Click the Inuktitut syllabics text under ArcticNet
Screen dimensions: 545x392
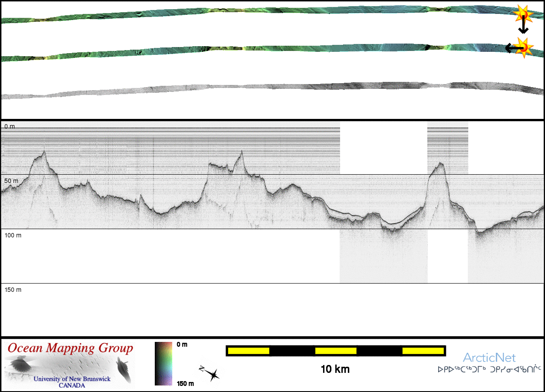pos(489,369)
